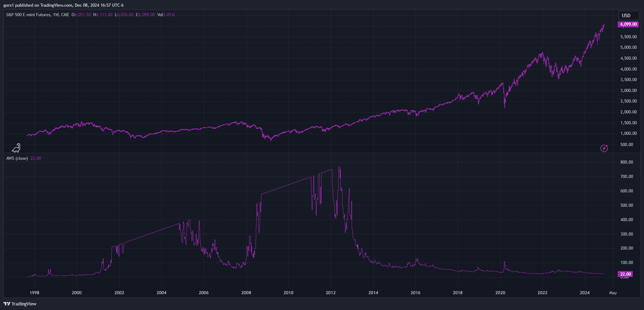This screenshot has height=310, width=644.
Task: Click the 22.00 value beside AWS (close)
Action: click(36, 158)
